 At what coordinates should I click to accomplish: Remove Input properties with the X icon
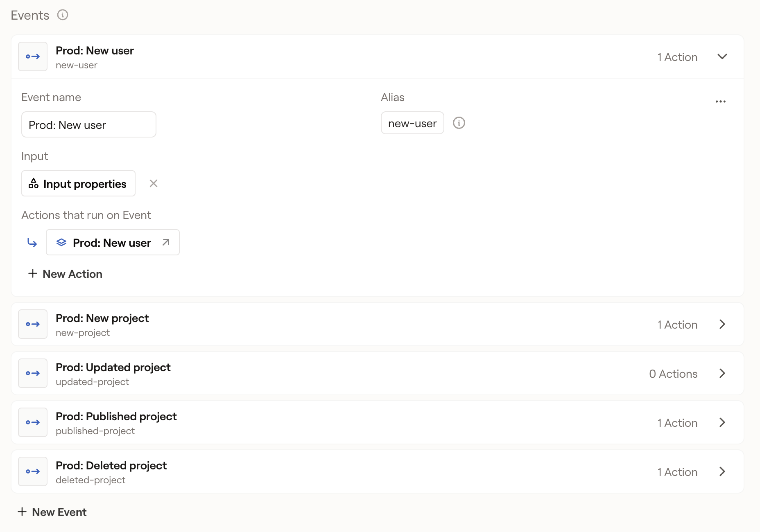tap(154, 183)
